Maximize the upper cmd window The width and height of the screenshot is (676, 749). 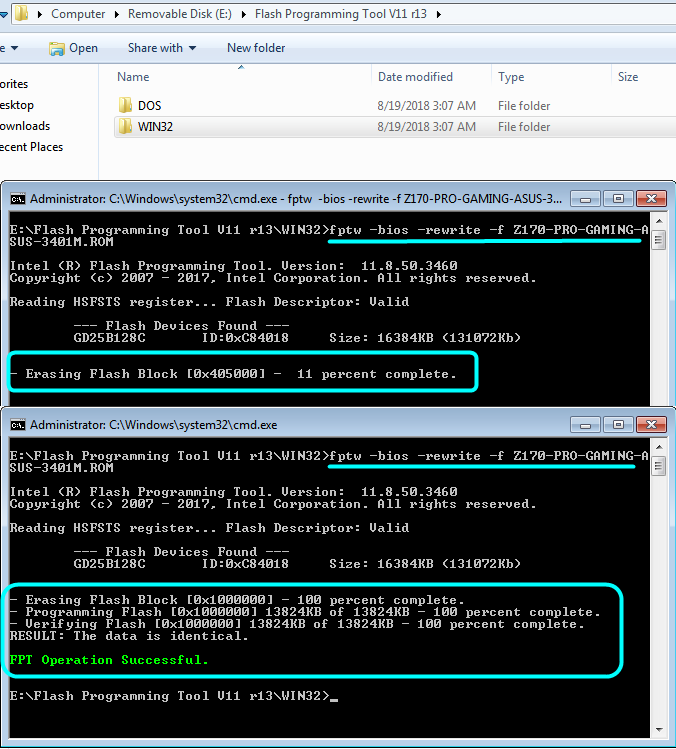(618, 199)
